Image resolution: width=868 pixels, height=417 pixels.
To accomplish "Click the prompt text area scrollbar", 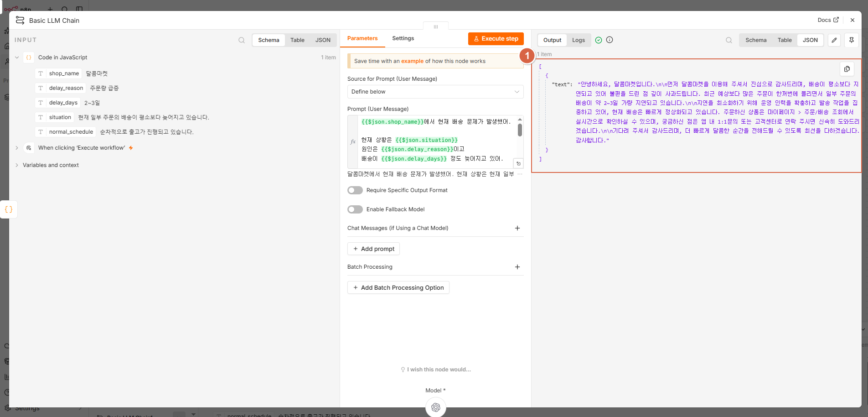I will pyautogui.click(x=520, y=130).
